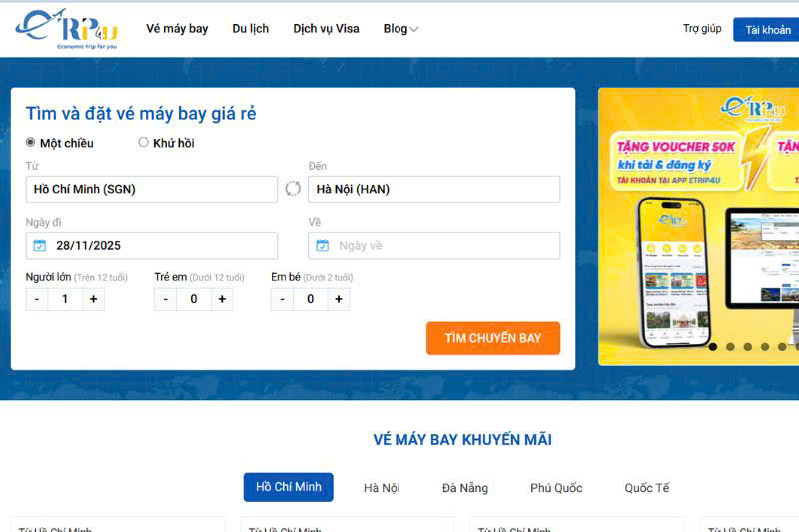Increase Người lớn adult count
The image size is (799, 532).
point(93,299)
